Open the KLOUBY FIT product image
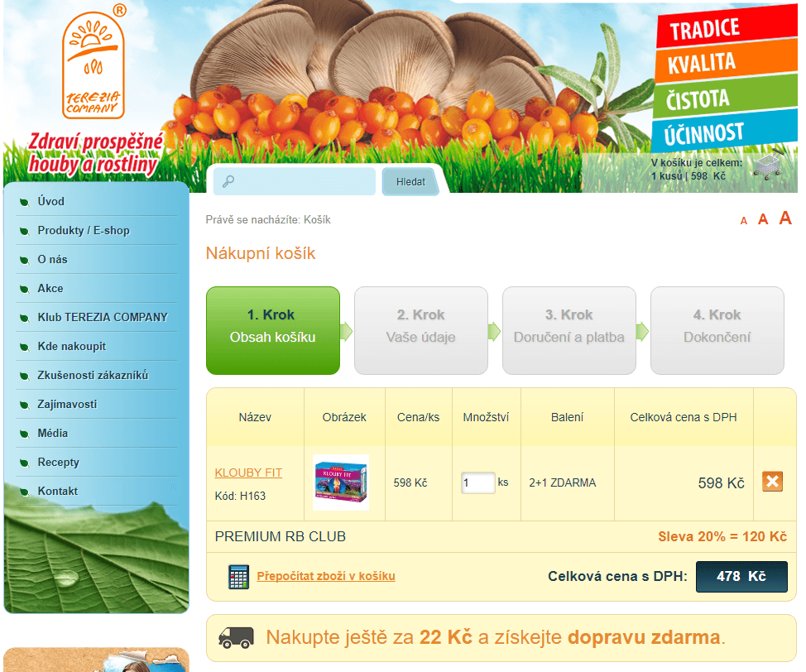Image resolution: width=806 pixels, height=672 pixels. (341, 482)
